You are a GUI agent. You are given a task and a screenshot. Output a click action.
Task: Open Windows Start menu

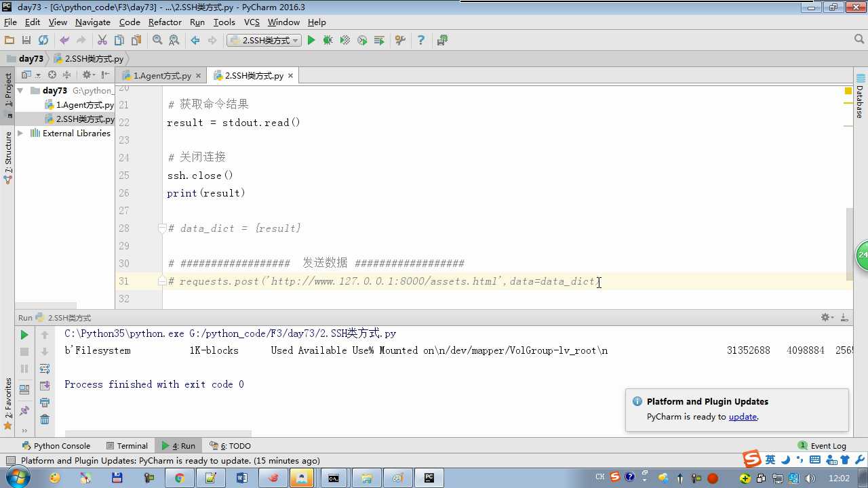16,478
